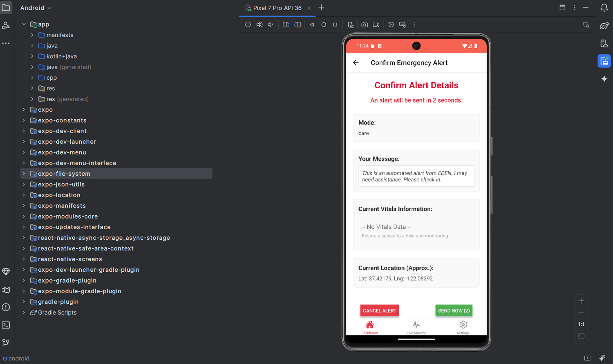This screenshot has height=364, width=613.
Task: Open the Settings tab in the app
Action: [463, 327]
